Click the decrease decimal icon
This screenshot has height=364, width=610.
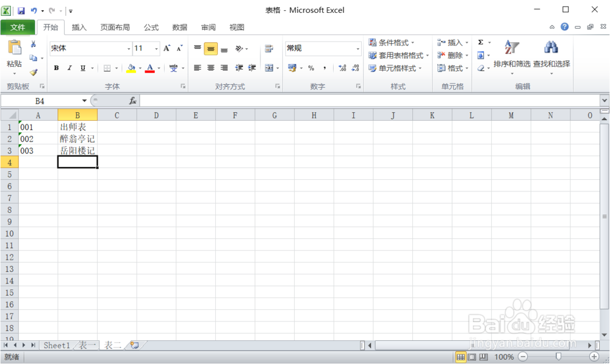355,68
